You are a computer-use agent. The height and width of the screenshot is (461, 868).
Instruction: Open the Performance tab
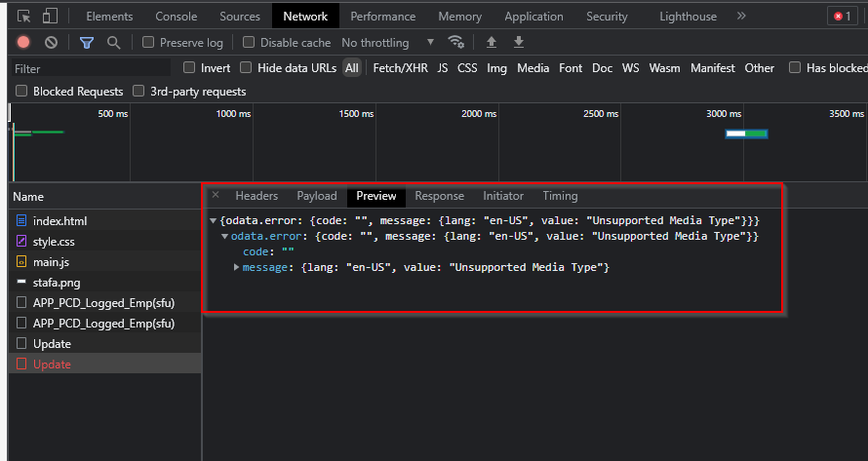pos(383,17)
